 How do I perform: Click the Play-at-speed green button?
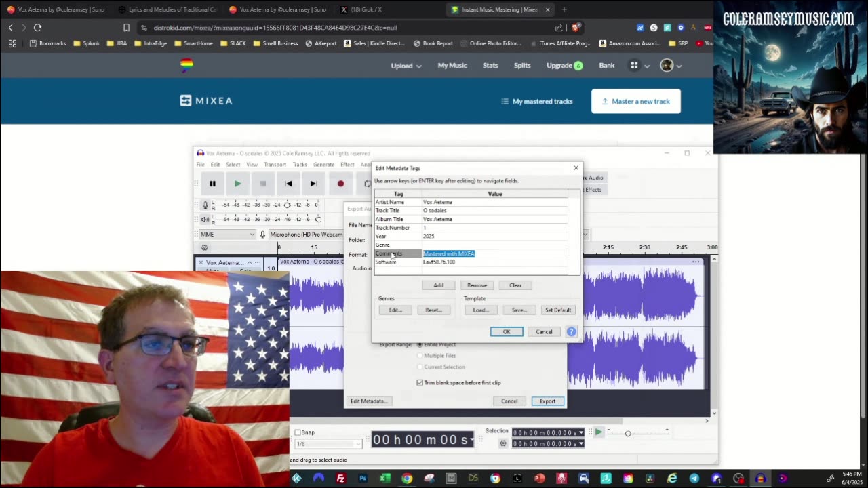point(598,432)
